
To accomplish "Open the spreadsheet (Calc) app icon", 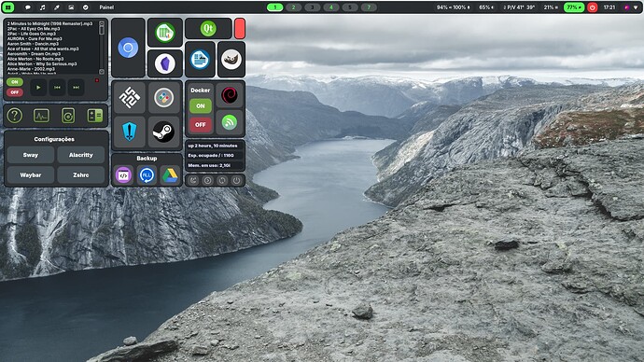I will [x=165, y=33].
